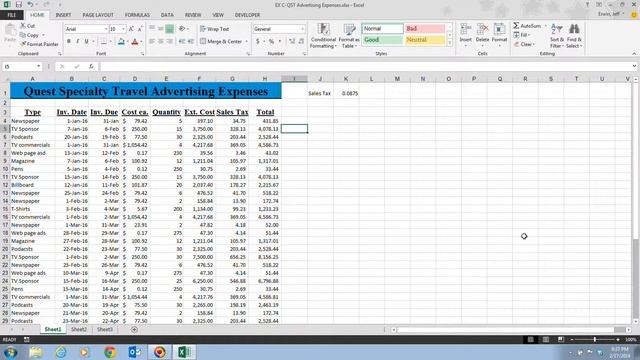Open Find & Select binoculars

click(x=574, y=36)
